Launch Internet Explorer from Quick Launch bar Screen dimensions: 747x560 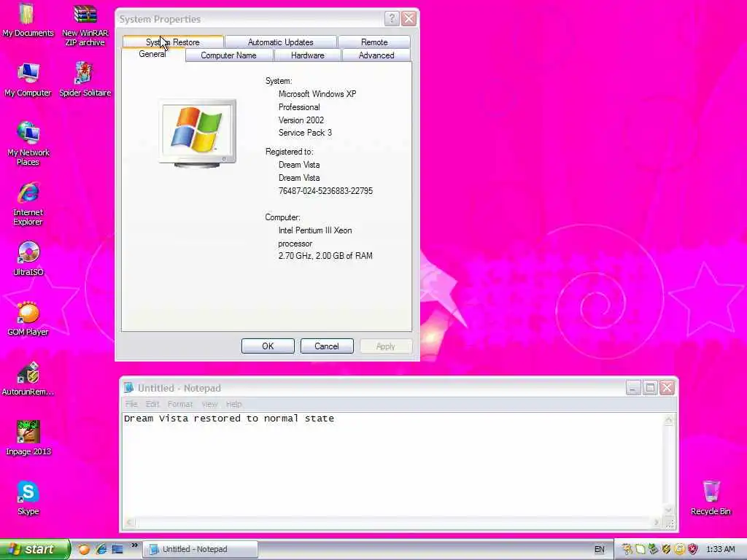point(101,549)
